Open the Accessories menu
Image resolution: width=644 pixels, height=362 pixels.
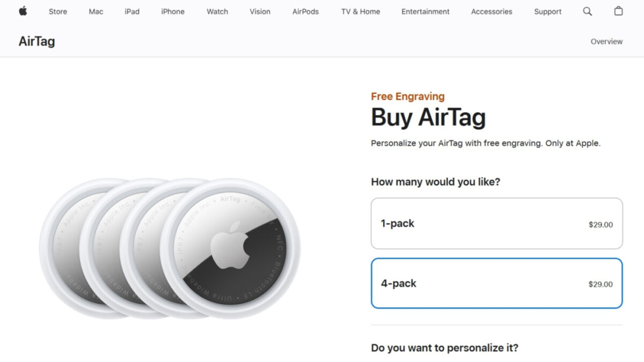(x=492, y=11)
